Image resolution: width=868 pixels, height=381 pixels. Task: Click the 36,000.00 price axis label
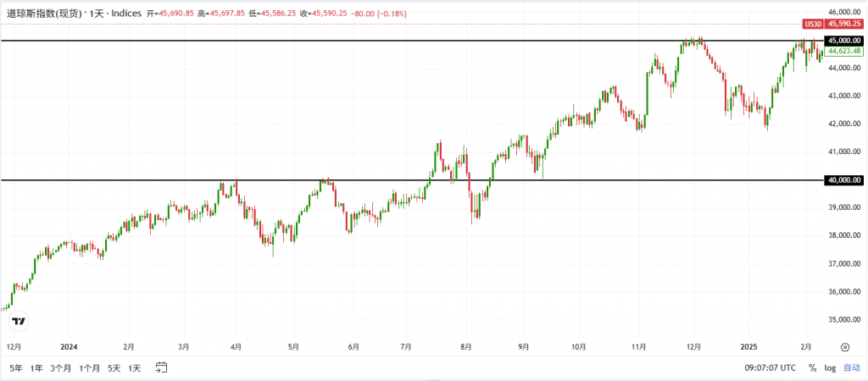(843, 292)
